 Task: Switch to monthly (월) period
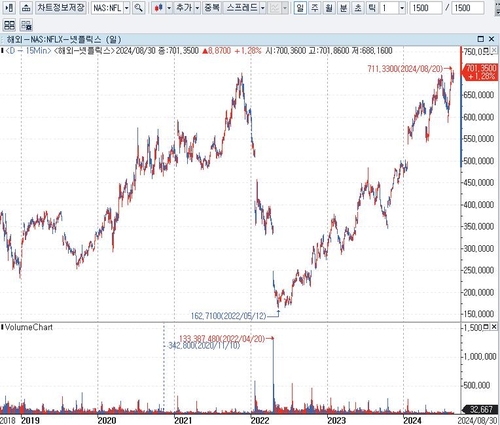pos(329,8)
